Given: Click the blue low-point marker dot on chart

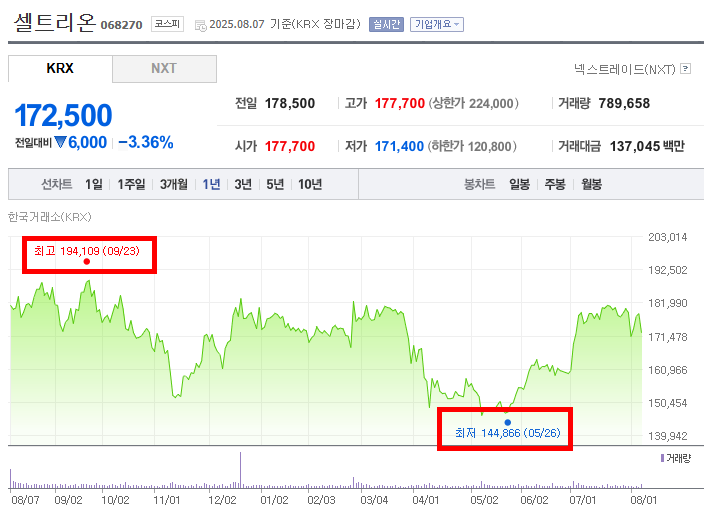Looking at the screenshot, I should tap(507, 422).
